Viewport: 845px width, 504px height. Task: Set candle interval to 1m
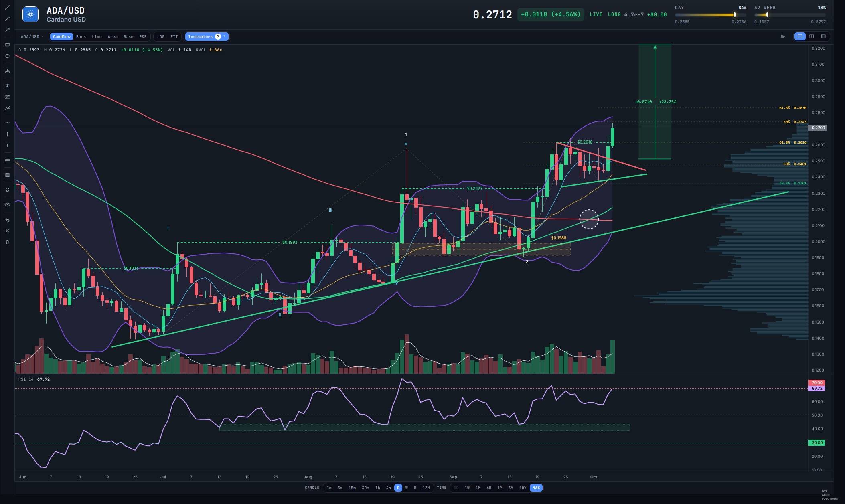point(329,488)
